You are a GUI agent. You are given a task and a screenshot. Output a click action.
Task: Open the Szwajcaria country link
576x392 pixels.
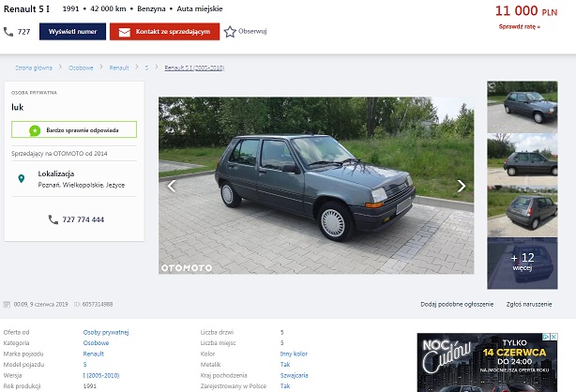point(294,375)
